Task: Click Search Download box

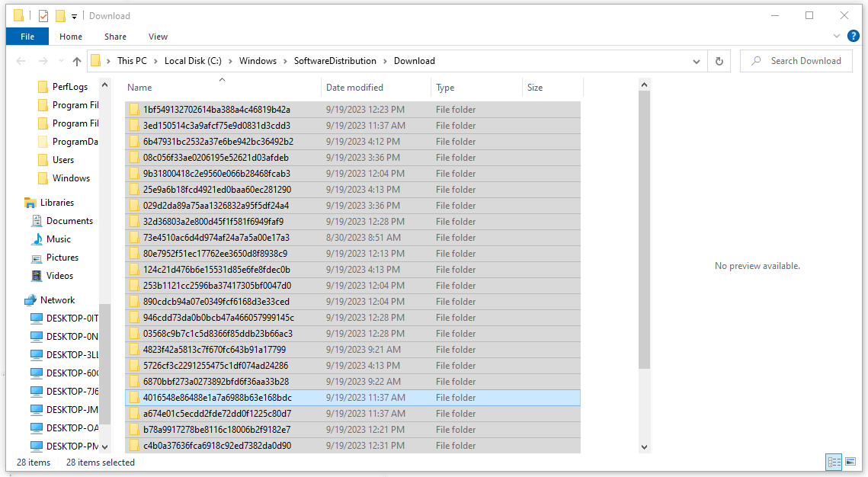Action: pos(796,61)
